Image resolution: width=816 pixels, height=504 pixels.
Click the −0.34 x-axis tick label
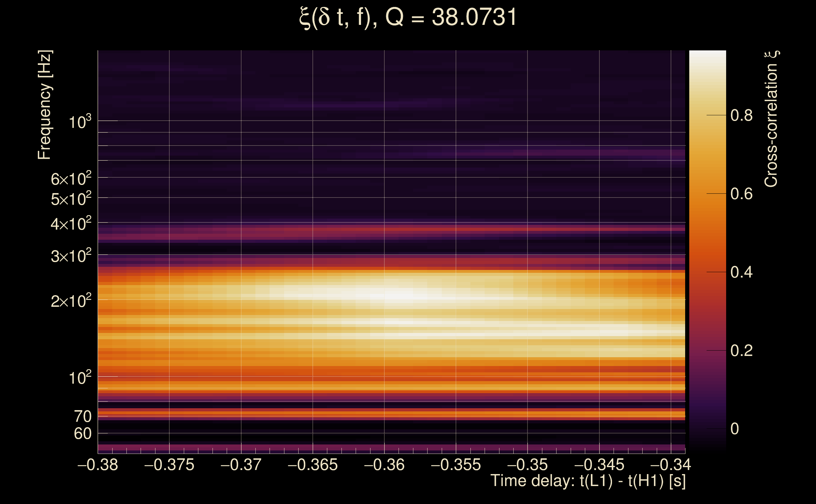[671, 465]
